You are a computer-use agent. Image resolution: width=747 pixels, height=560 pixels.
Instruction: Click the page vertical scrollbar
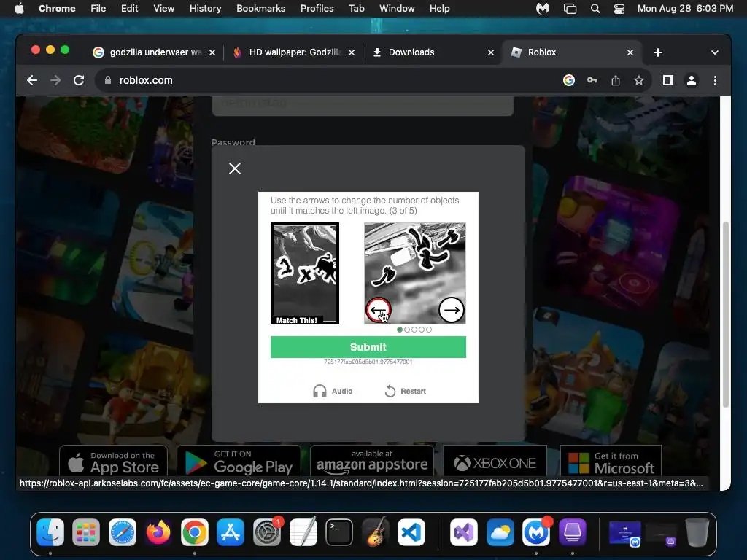click(x=726, y=314)
